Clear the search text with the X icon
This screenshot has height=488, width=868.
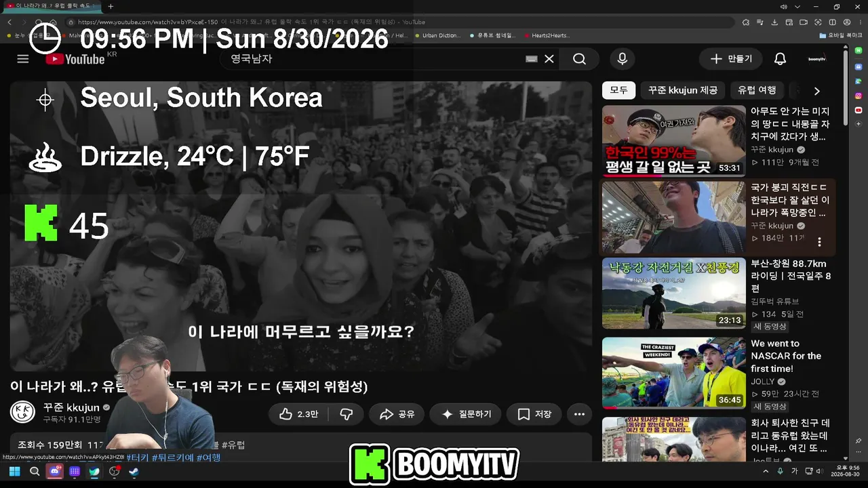click(x=549, y=59)
